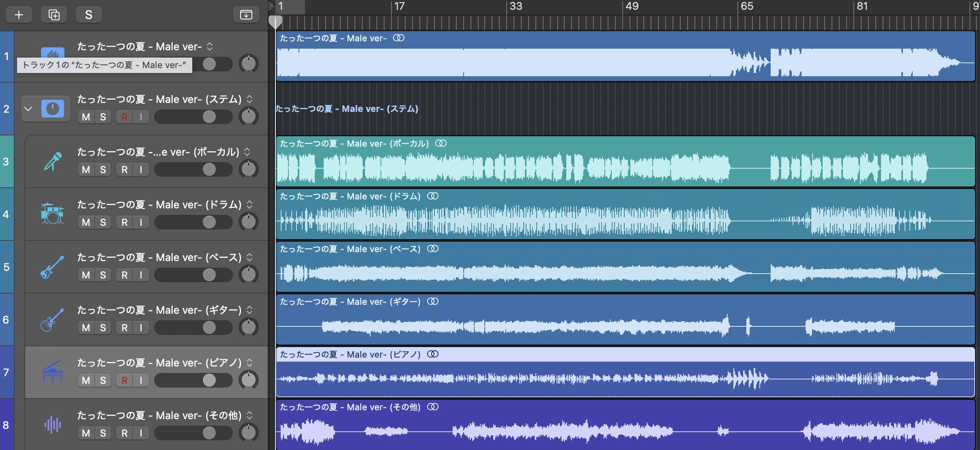This screenshot has height=450, width=980.
Task: Collapse the ステム track stack chevron
Action: pos(28,109)
